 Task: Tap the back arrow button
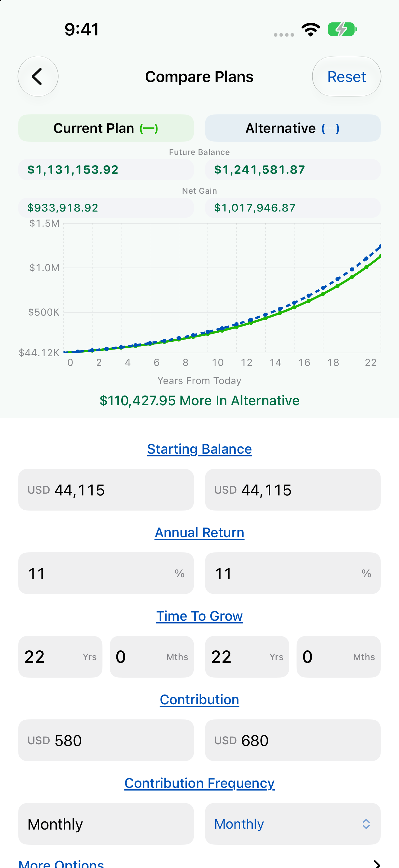pos(38,77)
